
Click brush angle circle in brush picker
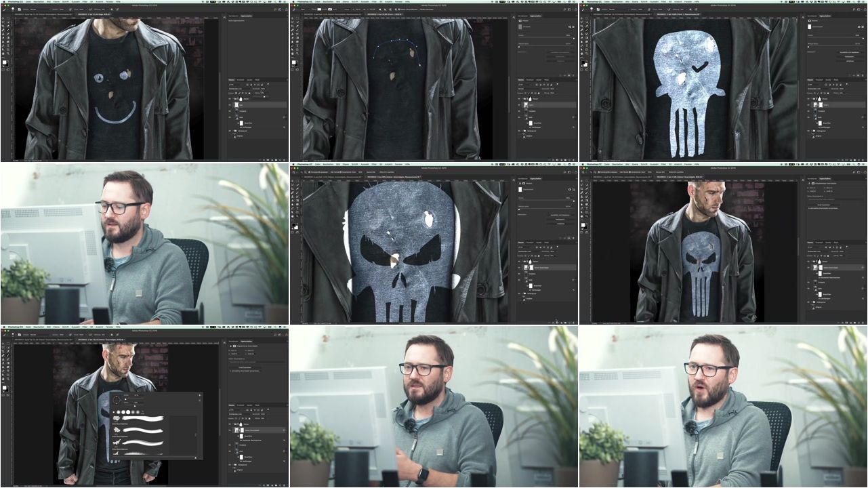coord(117,400)
